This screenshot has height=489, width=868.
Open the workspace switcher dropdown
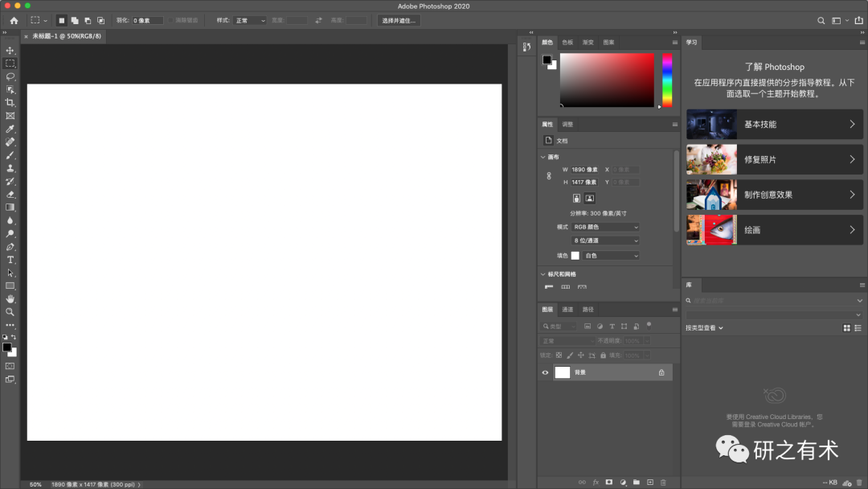(840, 20)
